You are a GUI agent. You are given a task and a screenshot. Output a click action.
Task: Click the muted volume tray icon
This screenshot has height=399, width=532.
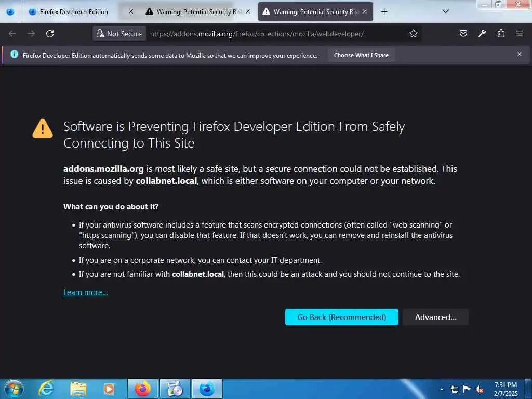point(480,390)
